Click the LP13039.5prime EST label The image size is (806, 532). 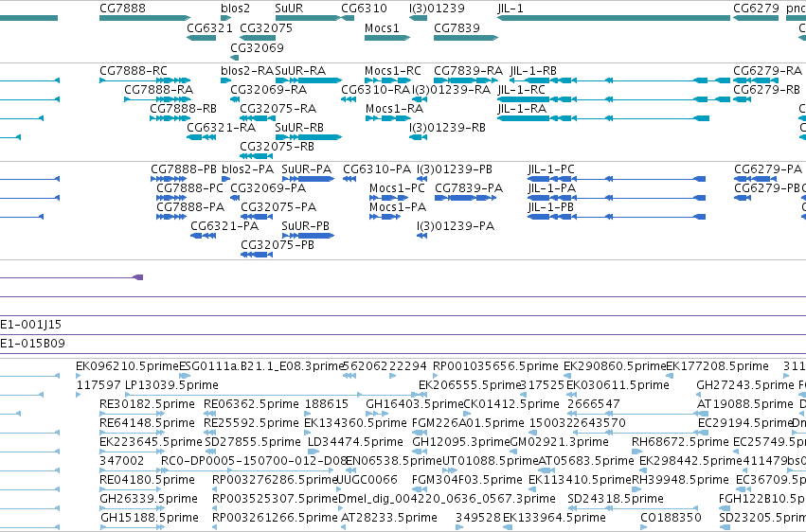pyautogui.click(x=171, y=385)
